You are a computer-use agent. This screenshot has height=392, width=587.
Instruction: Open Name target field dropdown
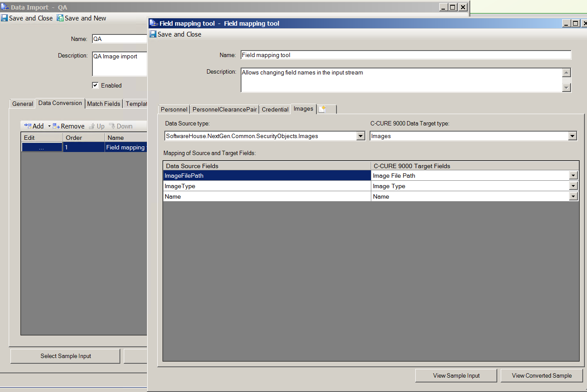[573, 196]
